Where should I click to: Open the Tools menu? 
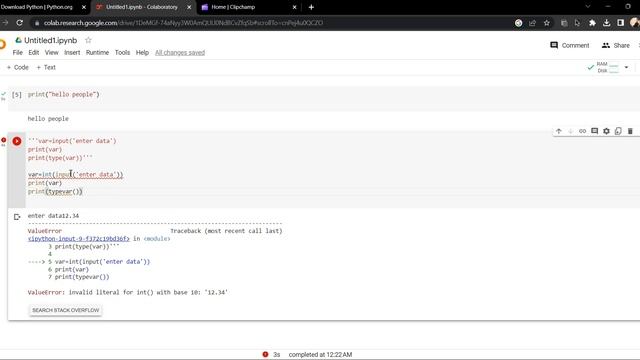coord(122,52)
